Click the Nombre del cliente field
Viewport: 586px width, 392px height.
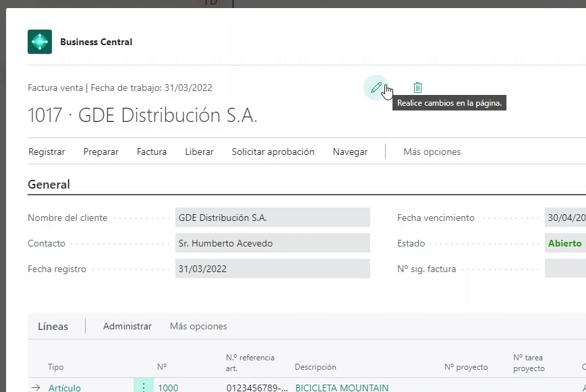pyautogui.click(x=272, y=218)
